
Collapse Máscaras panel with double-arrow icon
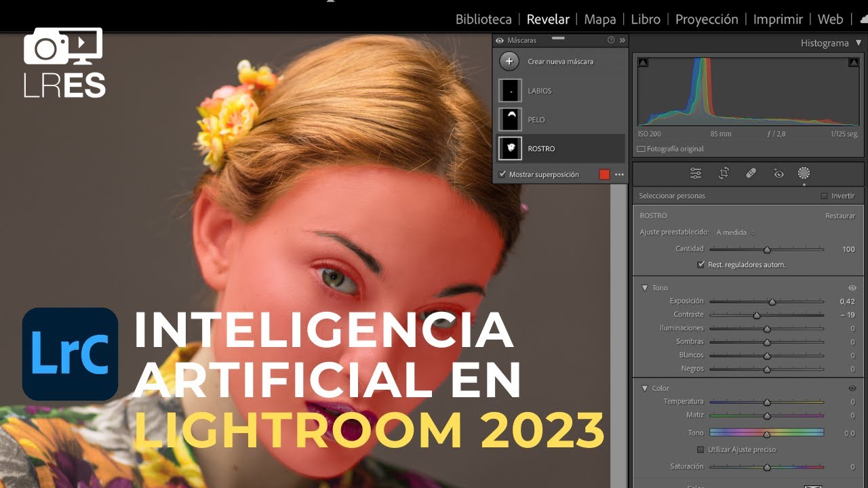(x=623, y=41)
